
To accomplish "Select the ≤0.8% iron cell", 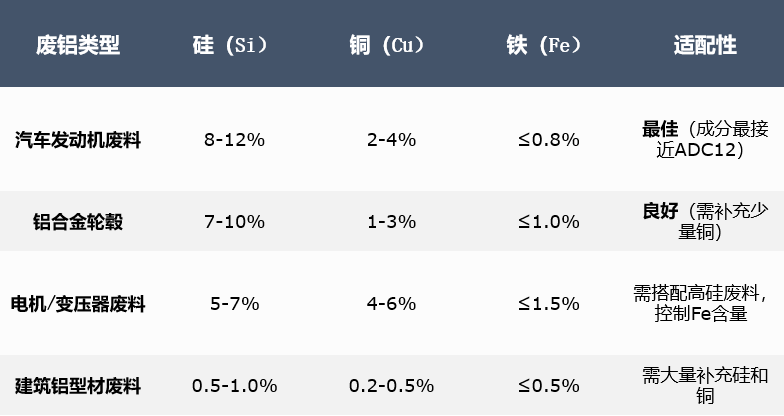I will coord(548,140).
